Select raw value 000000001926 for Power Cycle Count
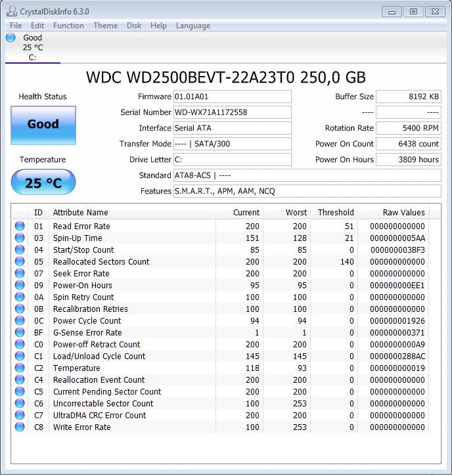The height and width of the screenshot is (476, 452). [x=397, y=321]
